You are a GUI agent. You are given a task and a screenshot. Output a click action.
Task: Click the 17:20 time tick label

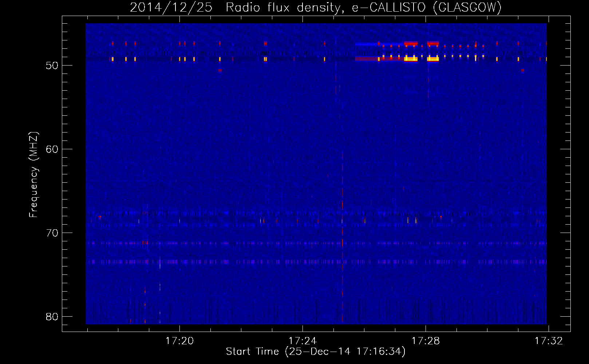tap(179, 341)
